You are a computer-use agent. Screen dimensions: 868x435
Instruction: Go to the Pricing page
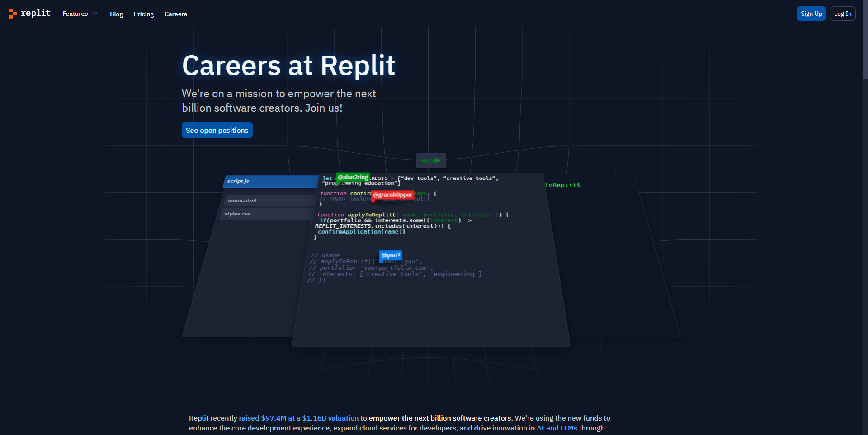144,14
